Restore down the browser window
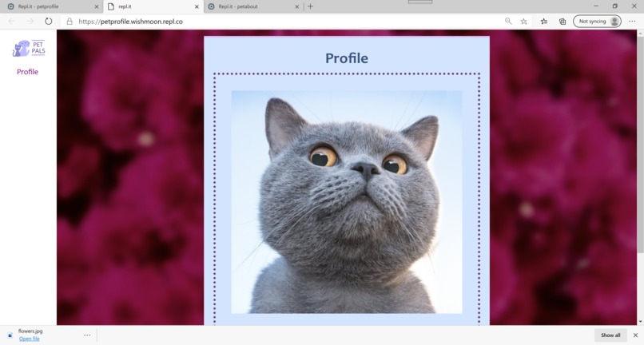This screenshot has width=644, height=345. [615, 6]
